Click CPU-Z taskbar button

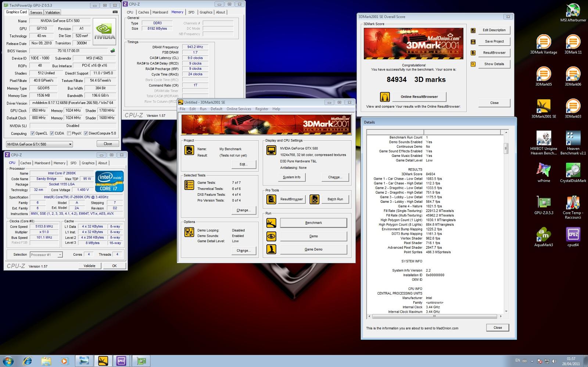[x=121, y=361]
